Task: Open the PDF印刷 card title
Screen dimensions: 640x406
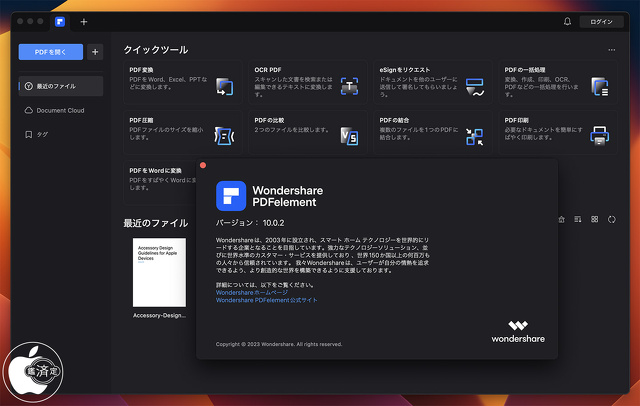Action: point(517,120)
